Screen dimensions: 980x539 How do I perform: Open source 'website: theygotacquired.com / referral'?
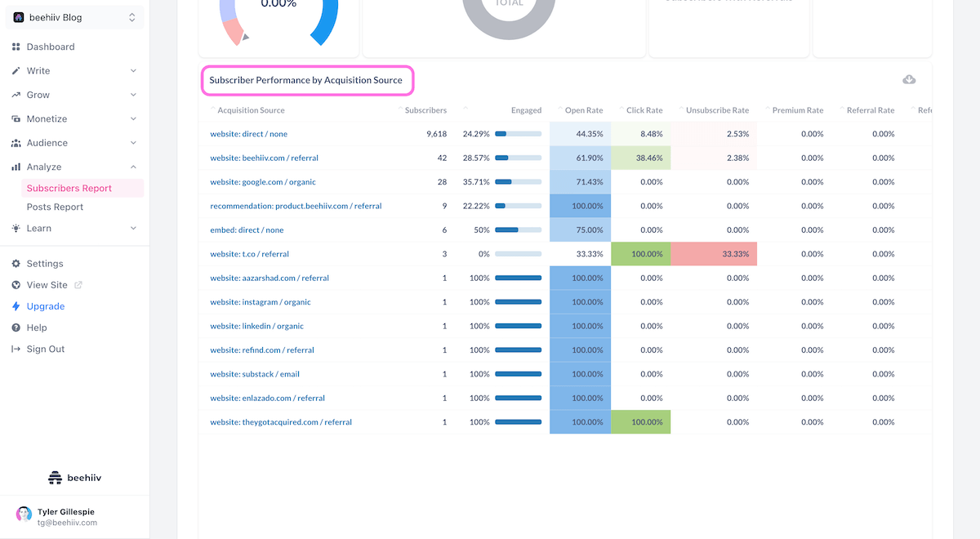281,422
